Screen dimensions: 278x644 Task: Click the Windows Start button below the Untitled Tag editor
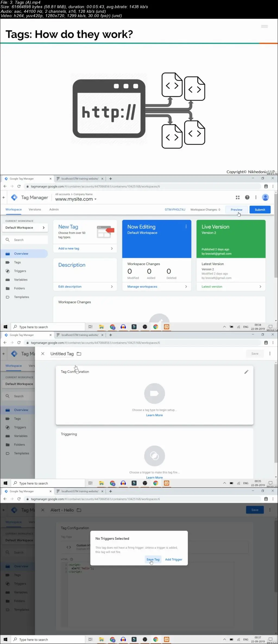click(x=5, y=483)
